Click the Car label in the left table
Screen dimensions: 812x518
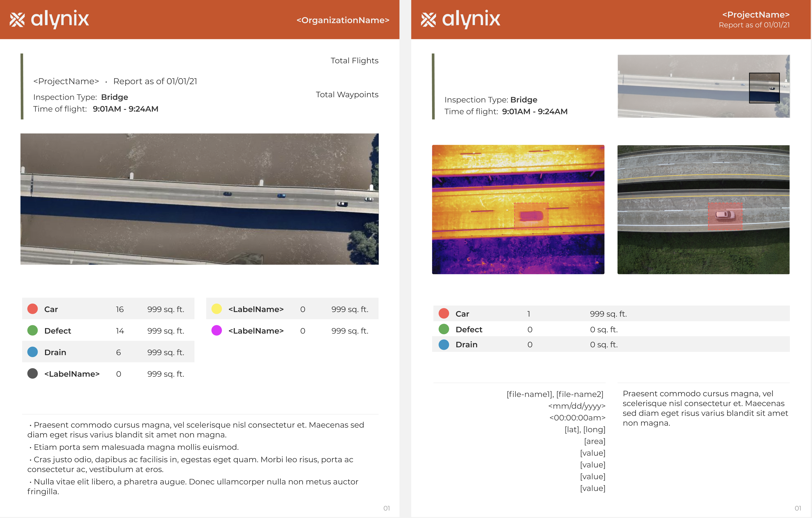[51, 309]
